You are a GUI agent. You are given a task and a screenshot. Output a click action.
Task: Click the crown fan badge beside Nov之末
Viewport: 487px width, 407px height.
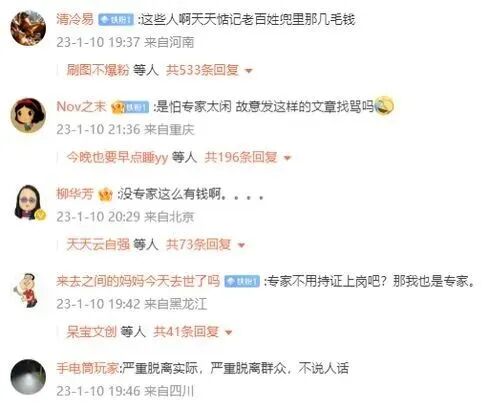[x=130, y=107]
